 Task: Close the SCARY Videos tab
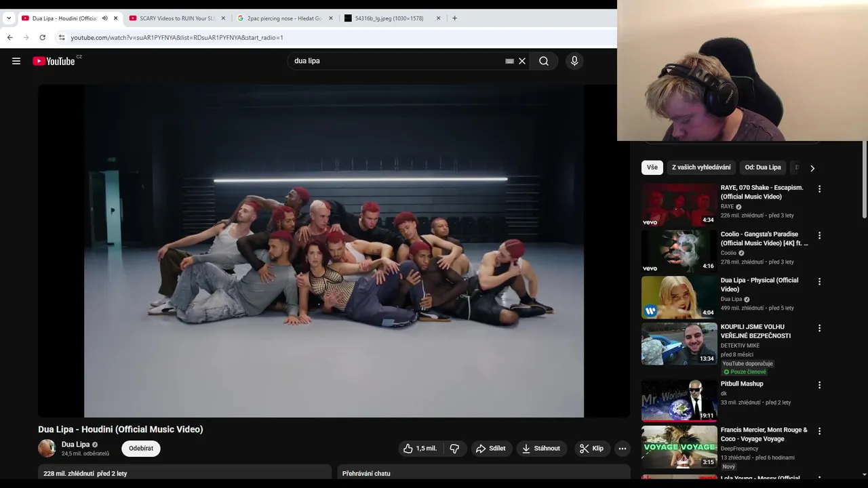[223, 18]
